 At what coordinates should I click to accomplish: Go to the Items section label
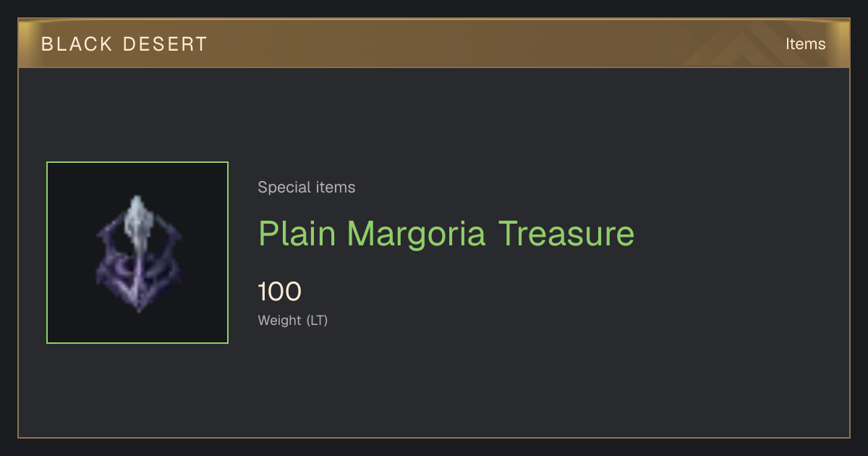coord(805,43)
